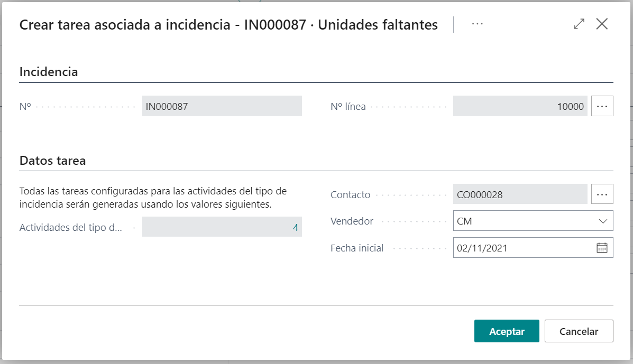Open the calendar picker for Fecha inicial
The image size is (633, 364).
(602, 248)
